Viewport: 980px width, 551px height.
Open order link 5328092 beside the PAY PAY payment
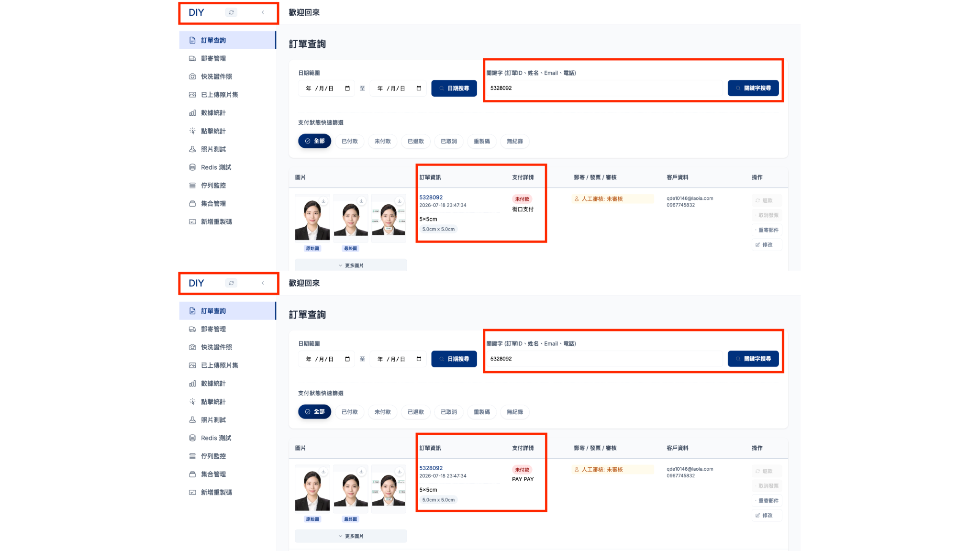pos(431,468)
